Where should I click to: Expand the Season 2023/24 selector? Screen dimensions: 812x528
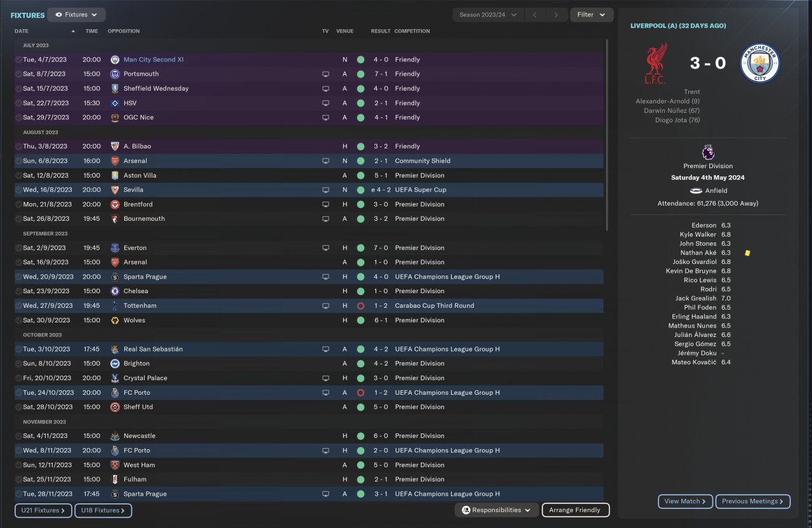[487, 15]
